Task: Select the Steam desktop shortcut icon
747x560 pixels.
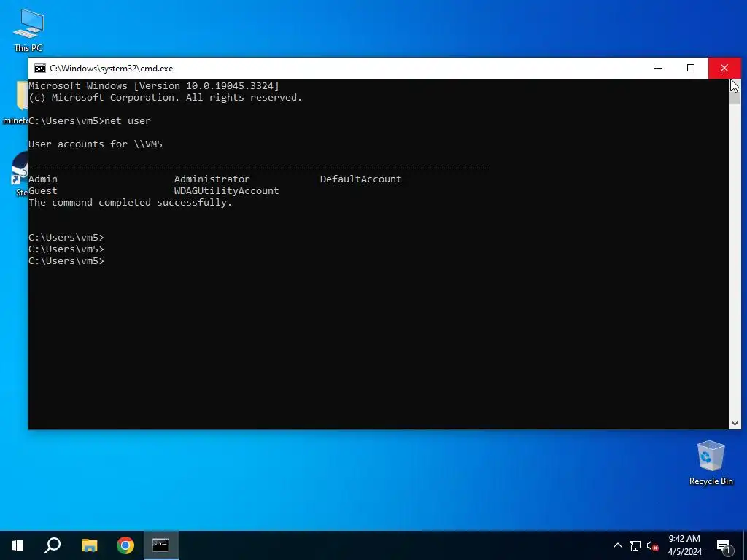Action: pos(20,174)
